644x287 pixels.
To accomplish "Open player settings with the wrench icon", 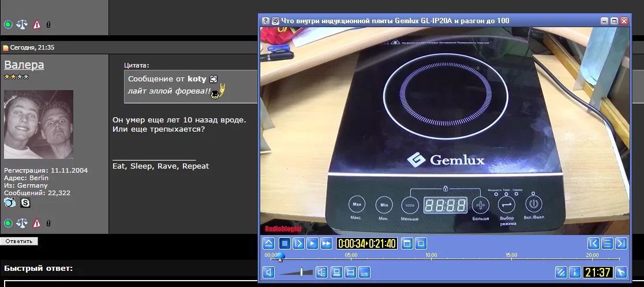I will [x=621, y=272].
